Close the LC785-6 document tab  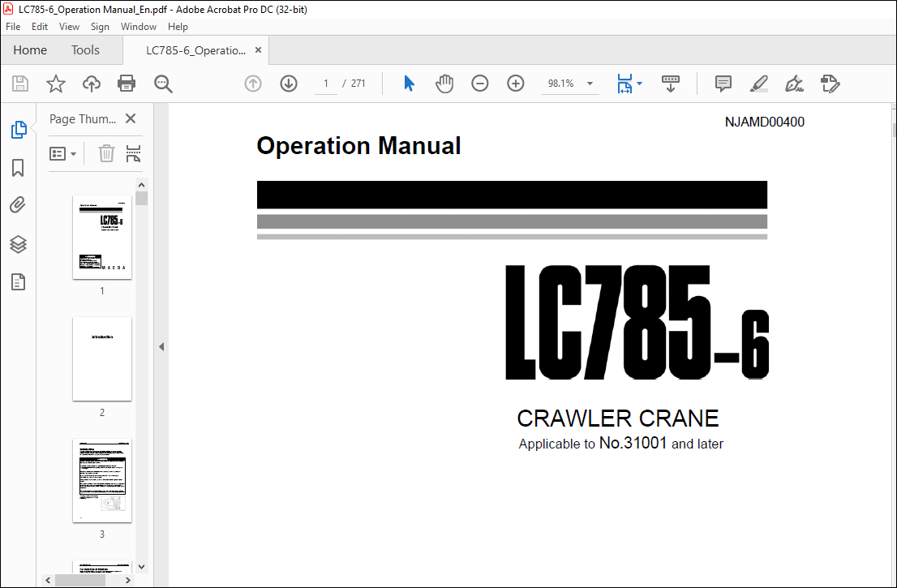click(x=258, y=50)
